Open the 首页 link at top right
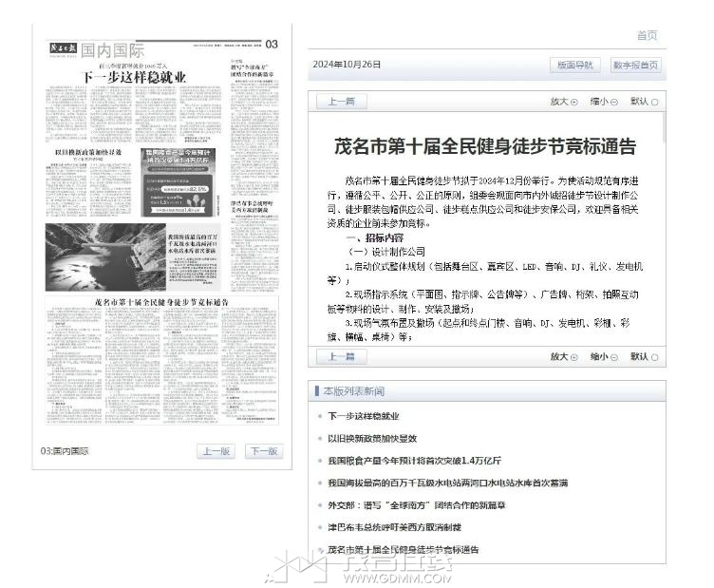 point(647,35)
